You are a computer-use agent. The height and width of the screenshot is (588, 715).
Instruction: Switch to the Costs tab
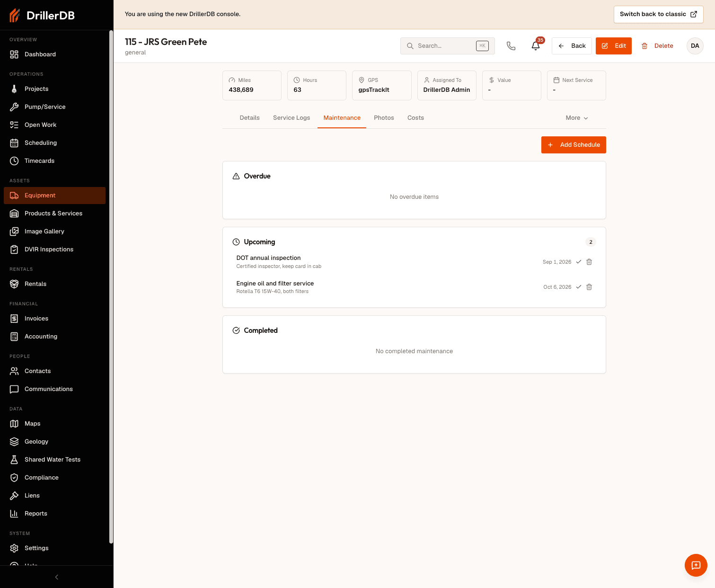(x=415, y=118)
